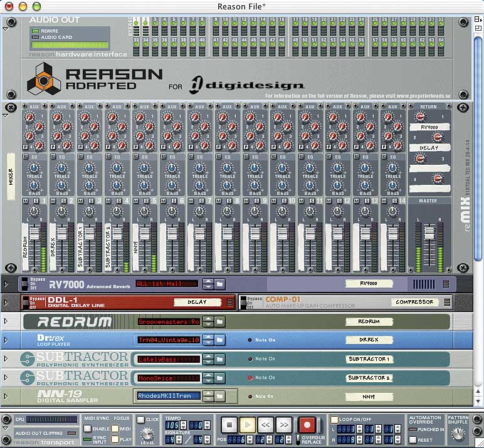Open loop browser folder on Dr:rex device
The width and height of the screenshot is (484, 448).
click(x=220, y=340)
